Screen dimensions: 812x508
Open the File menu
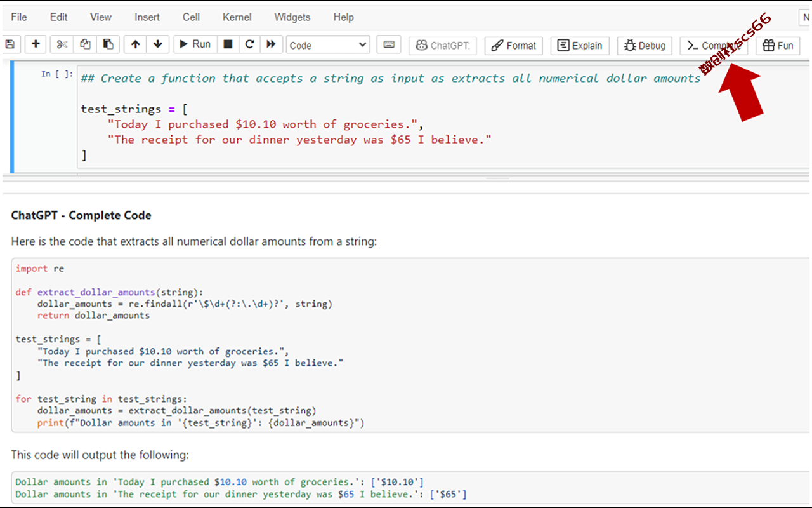19,17
